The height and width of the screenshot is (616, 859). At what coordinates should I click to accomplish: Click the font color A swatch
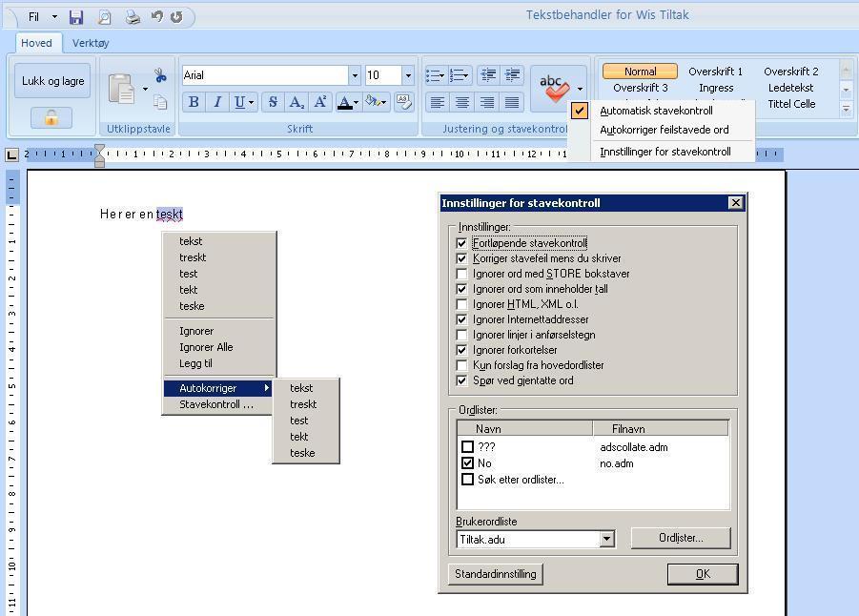[x=344, y=102]
